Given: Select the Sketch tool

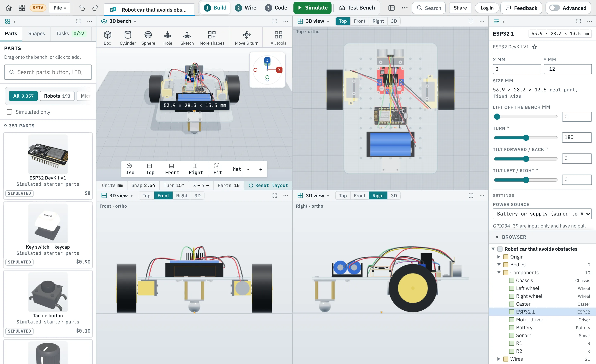Looking at the screenshot, I should (187, 38).
